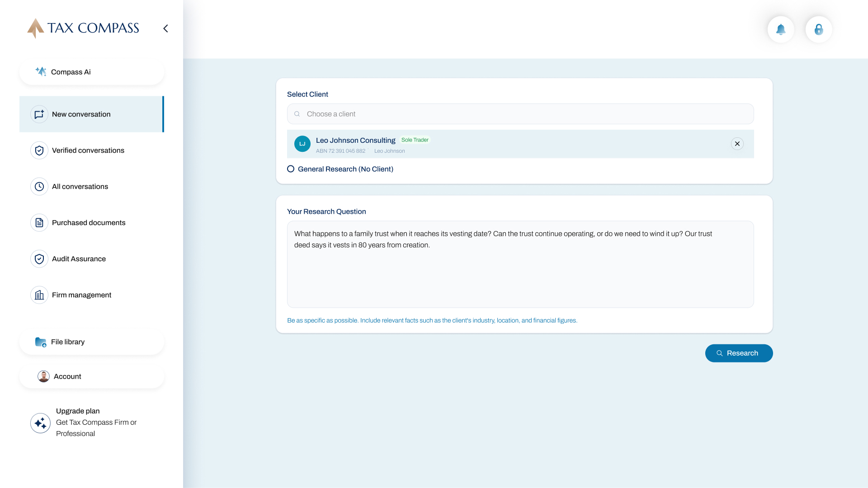Open Audit Assurance
This screenshot has height=488, width=868.
pos(91,259)
